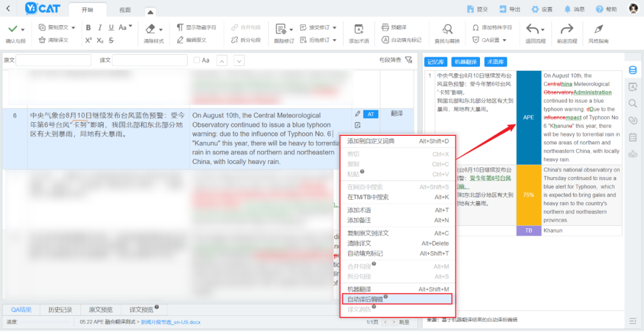Open the QA结果 bottom tab
The height and width of the screenshot is (332, 644).
tap(21, 309)
